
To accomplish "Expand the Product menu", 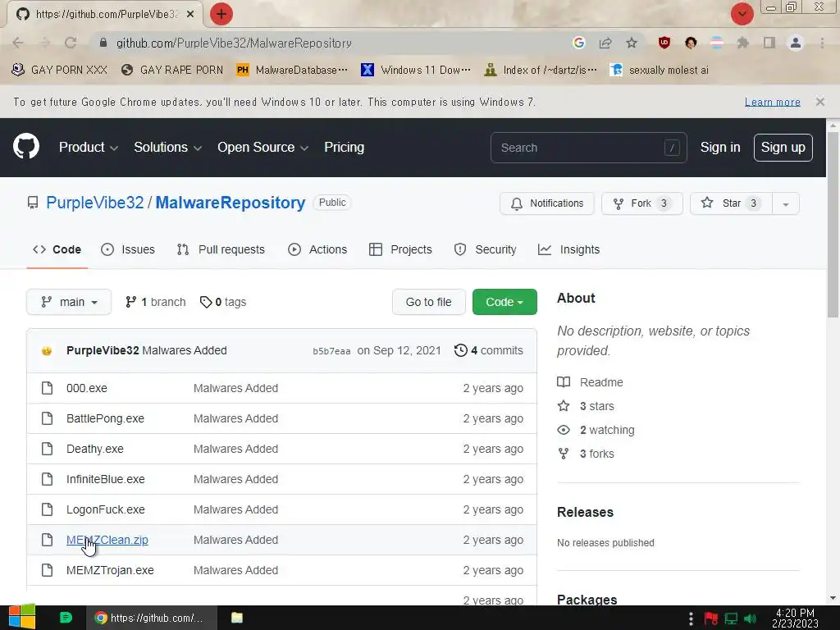I will 89,148.
